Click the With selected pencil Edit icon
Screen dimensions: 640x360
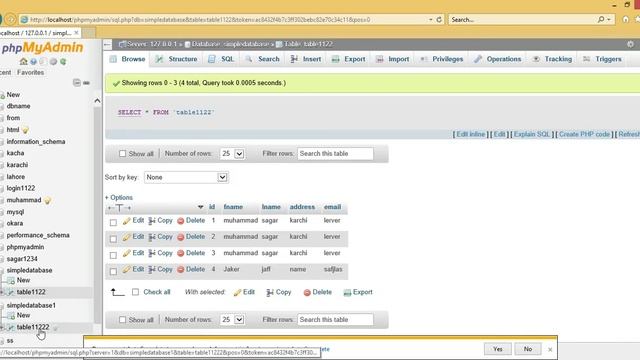(237, 293)
